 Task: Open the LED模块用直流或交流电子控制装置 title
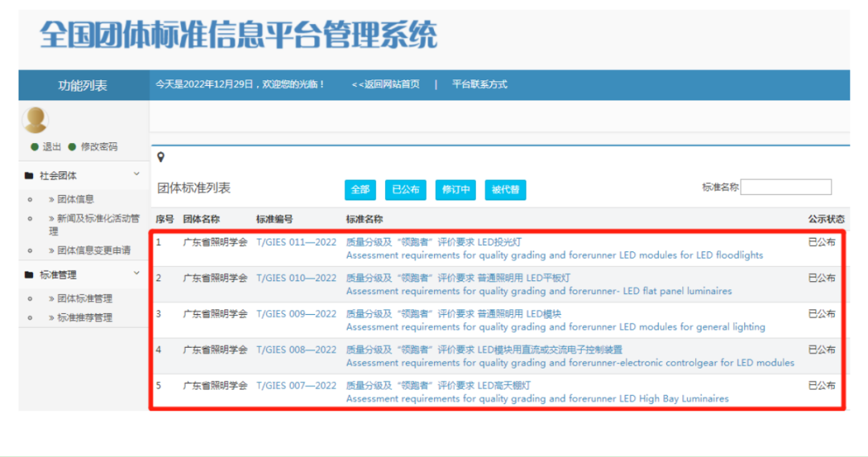pyautogui.click(x=485, y=349)
